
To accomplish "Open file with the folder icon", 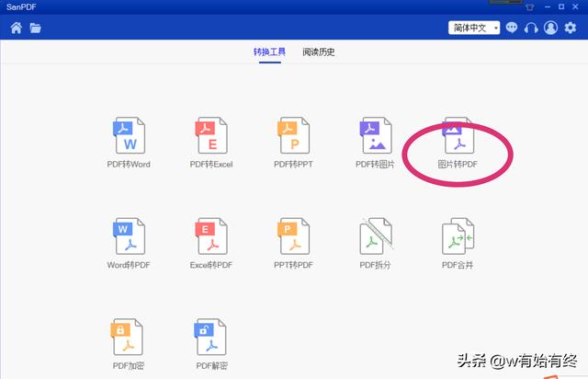I will (35, 28).
